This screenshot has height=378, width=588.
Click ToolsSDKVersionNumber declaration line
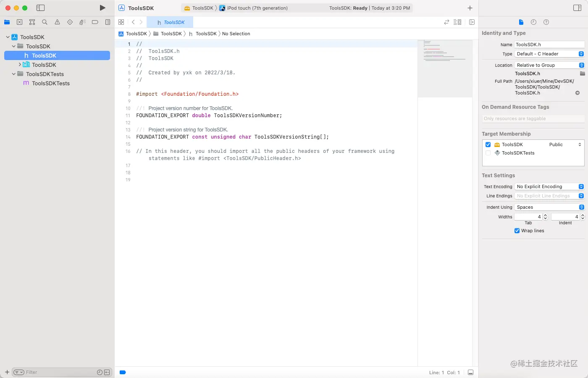[x=209, y=115]
